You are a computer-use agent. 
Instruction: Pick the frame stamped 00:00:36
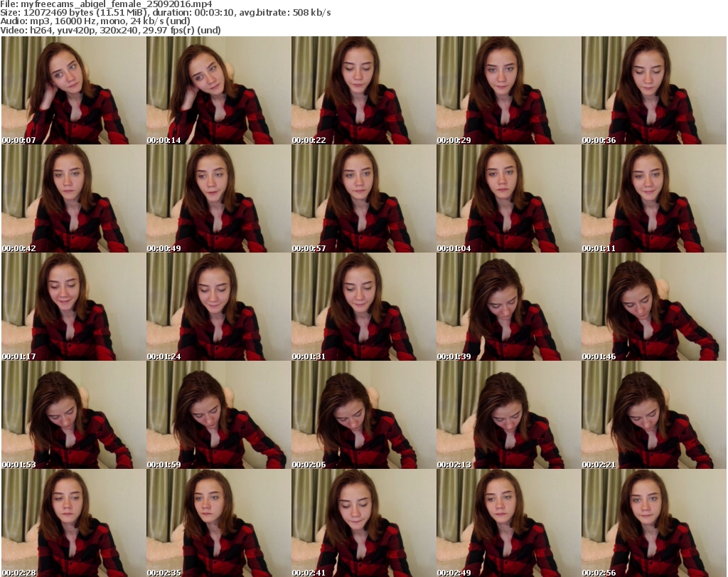[653, 90]
